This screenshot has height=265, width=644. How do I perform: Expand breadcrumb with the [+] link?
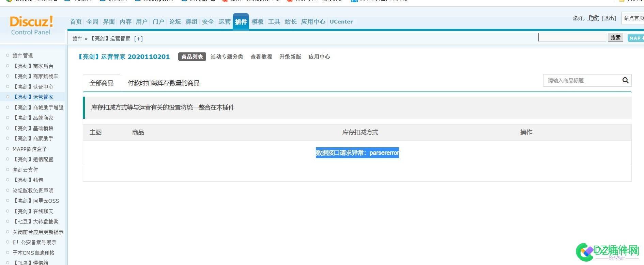pos(138,38)
